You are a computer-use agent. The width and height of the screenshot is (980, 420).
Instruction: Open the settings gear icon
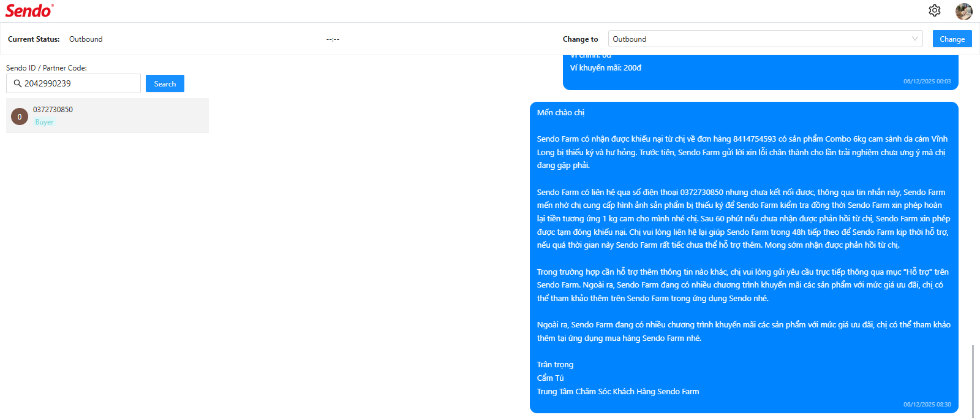(935, 10)
